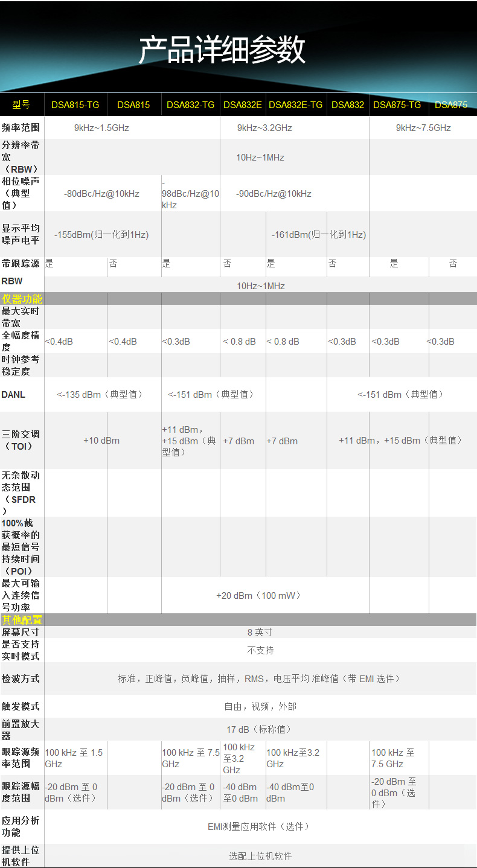Select the 100 kHz 至 1.5 GHz value
Screen dimensions: 477x868
[74, 758]
